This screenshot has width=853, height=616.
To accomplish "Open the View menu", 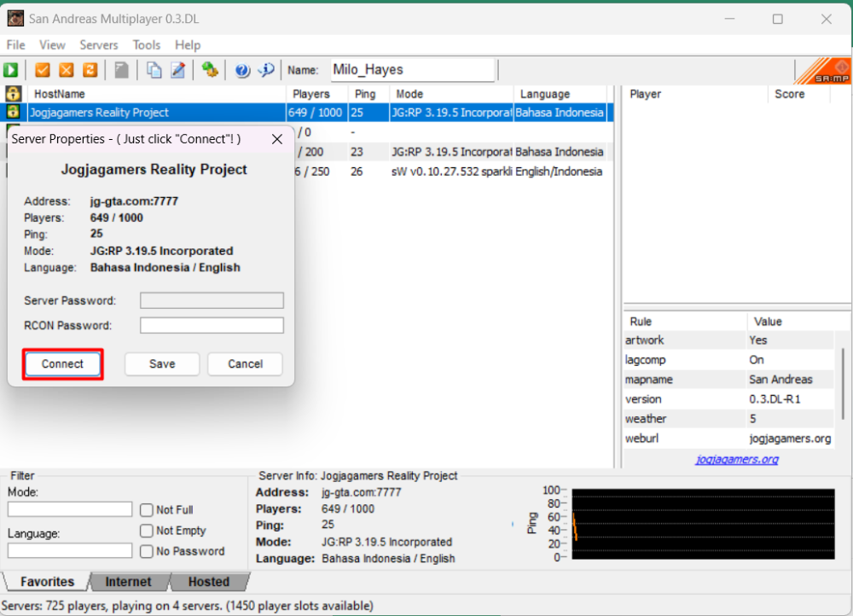I will (x=52, y=44).
